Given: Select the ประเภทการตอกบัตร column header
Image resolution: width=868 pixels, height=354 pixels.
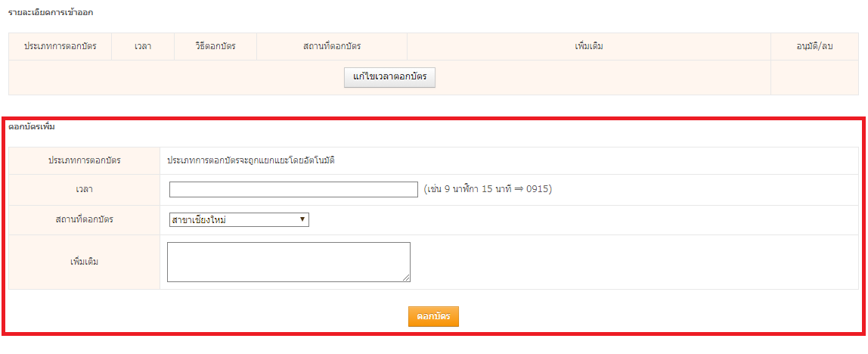Looking at the screenshot, I should point(60,47).
